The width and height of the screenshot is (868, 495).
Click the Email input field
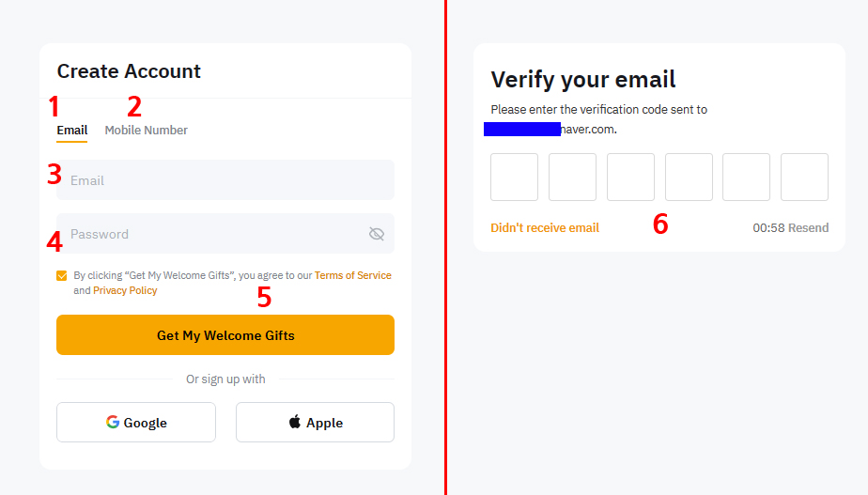click(x=225, y=180)
